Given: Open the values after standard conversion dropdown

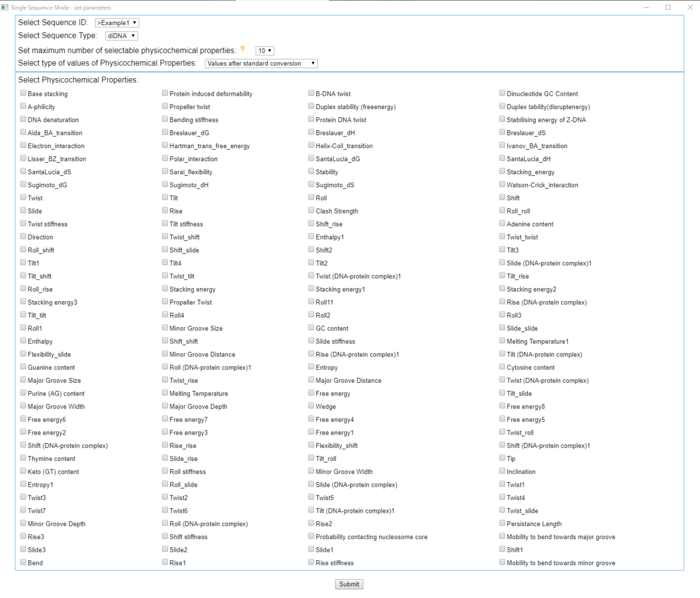Looking at the screenshot, I should point(261,63).
